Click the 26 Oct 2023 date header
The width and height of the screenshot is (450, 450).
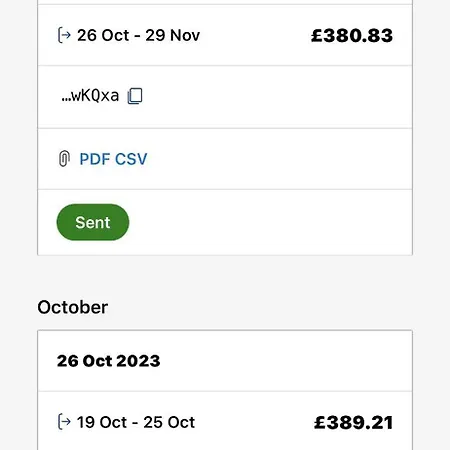pyautogui.click(x=108, y=361)
